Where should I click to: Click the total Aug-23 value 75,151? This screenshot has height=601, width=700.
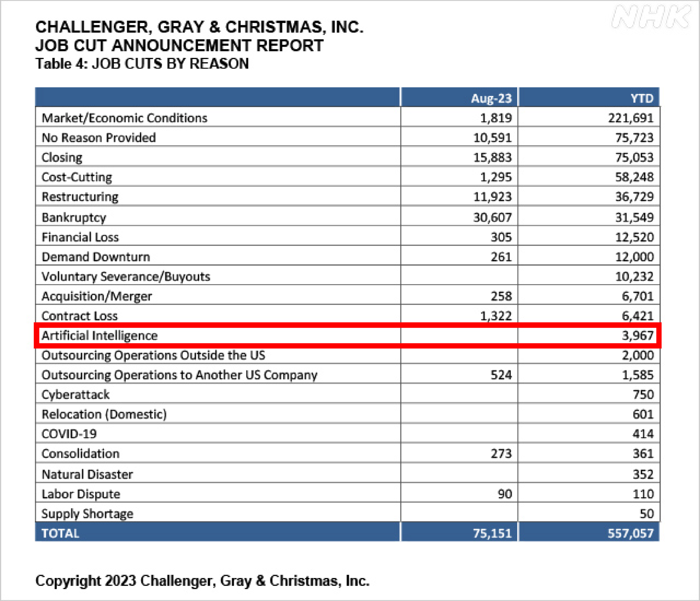(492, 533)
